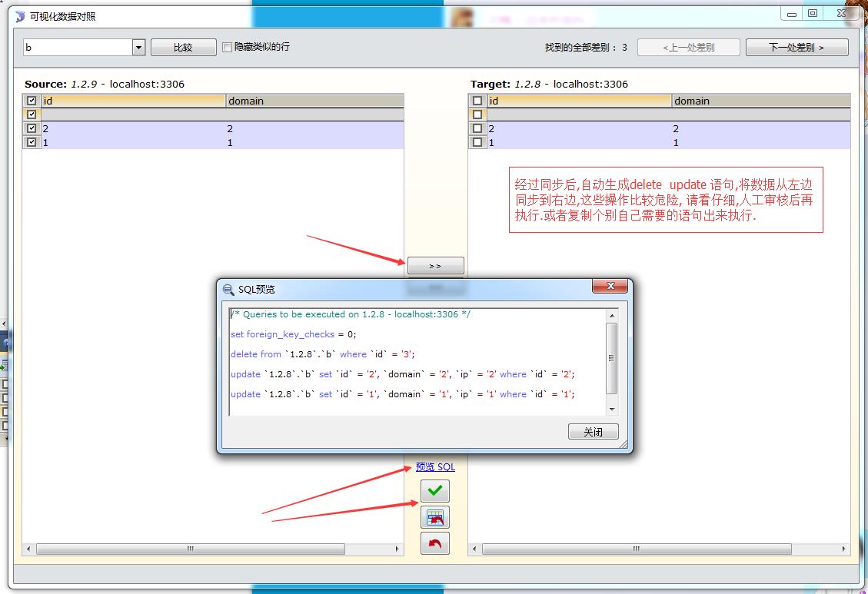Toggle 隐藏类似的行 checkbox
868x594 pixels.
tap(228, 48)
